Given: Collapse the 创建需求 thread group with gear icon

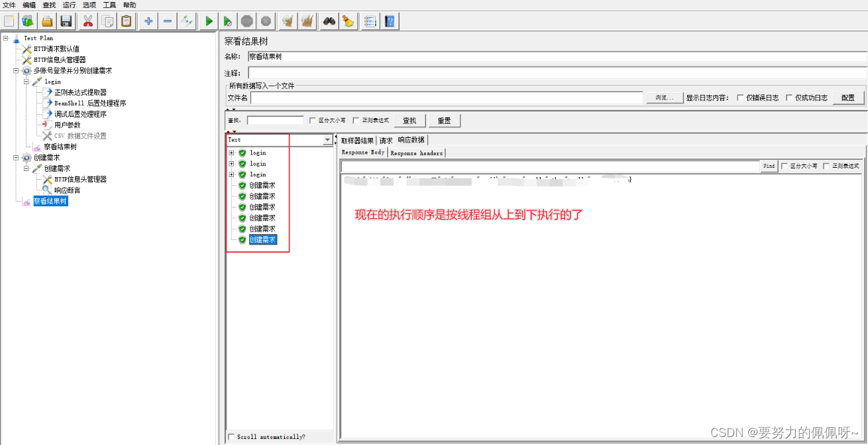Looking at the screenshot, I should click(x=16, y=157).
